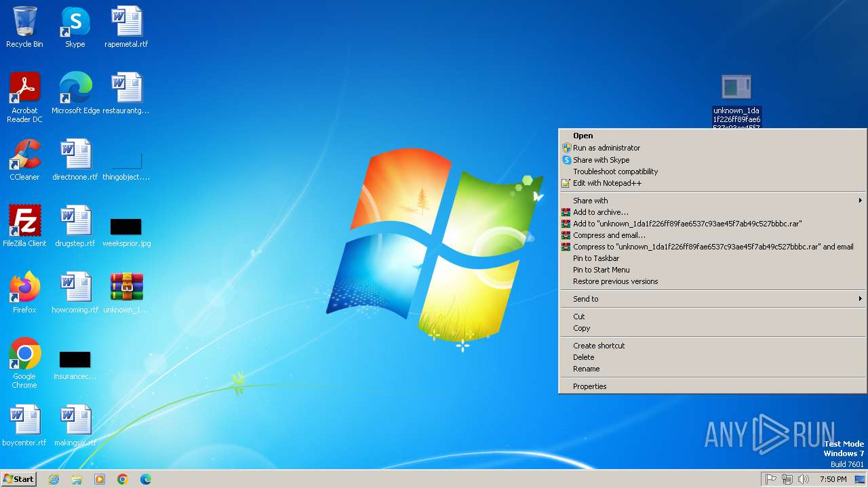Select the unknown_1... WinRAR archive icon

(126, 292)
